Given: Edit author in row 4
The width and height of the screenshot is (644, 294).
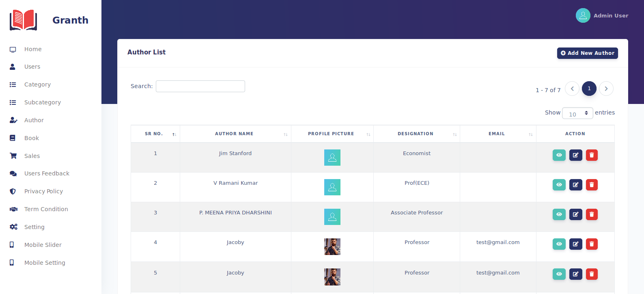Looking at the screenshot, I should [x=575, y=244].
